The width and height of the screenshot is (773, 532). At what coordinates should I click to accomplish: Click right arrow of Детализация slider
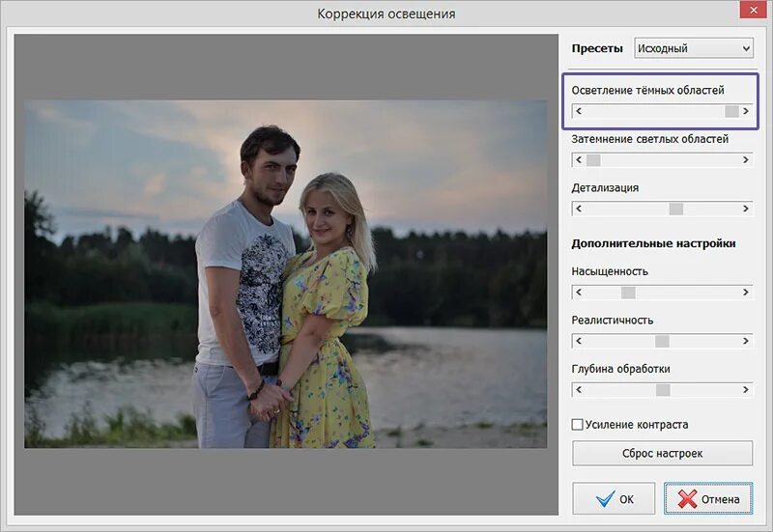(x=746, y=209)
